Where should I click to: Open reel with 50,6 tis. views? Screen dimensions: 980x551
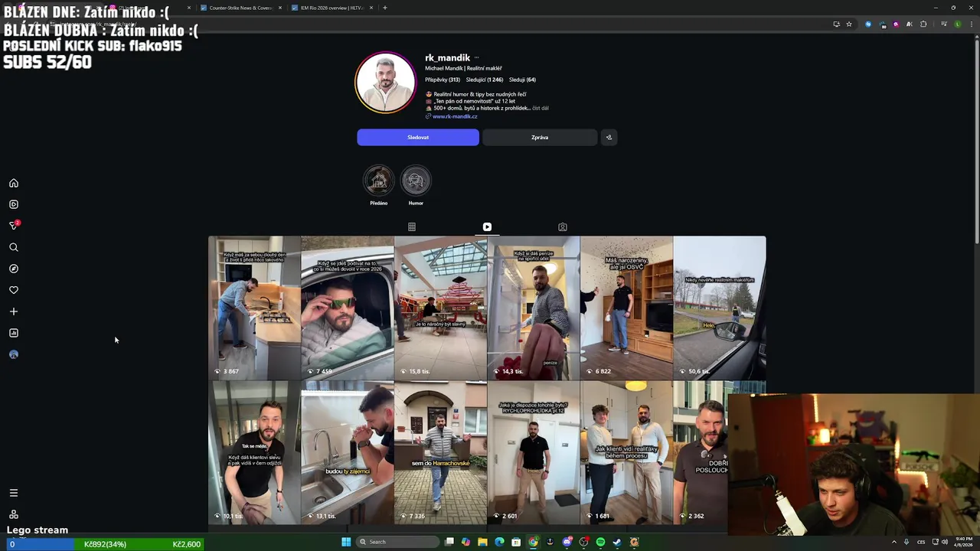(x=720, y=308)
